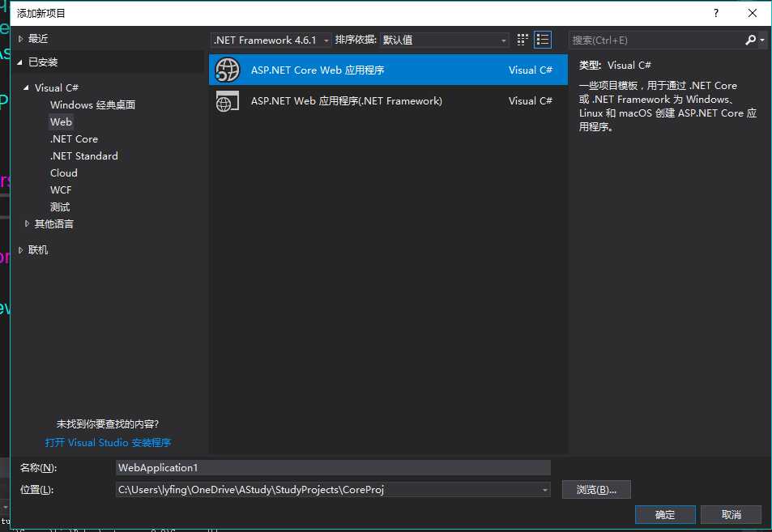Select Windows 经典桌面 category
The width and height of the screenshot is (772, 532).
point(92,104)
